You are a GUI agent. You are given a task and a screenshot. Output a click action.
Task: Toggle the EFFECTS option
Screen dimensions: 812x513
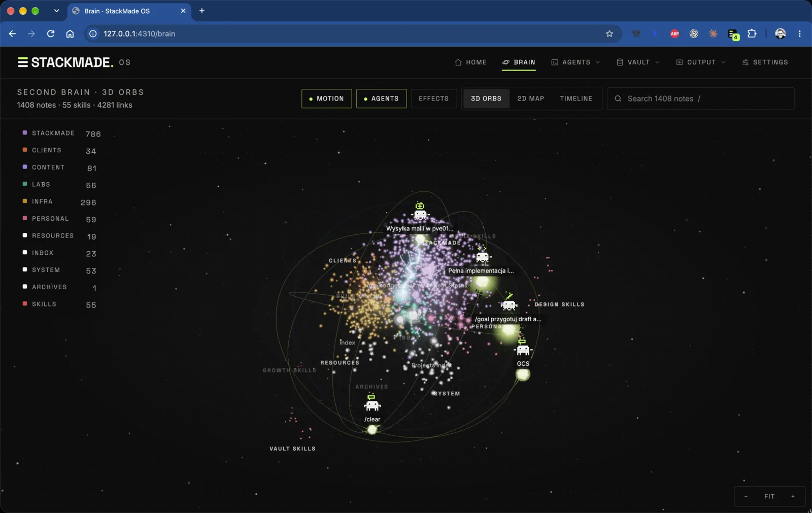(433, 98)
